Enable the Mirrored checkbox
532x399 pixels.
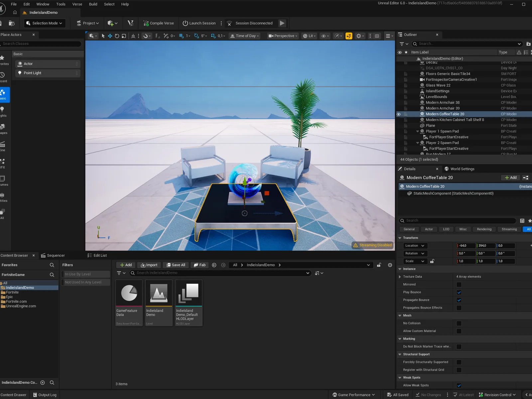[x=459, y=285]
